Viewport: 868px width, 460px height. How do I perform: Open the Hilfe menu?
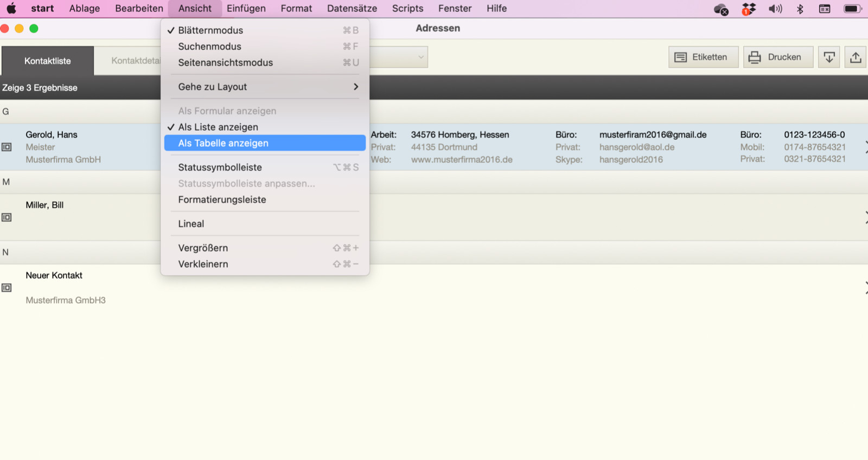pyautogui.click(x=496, y=8)
